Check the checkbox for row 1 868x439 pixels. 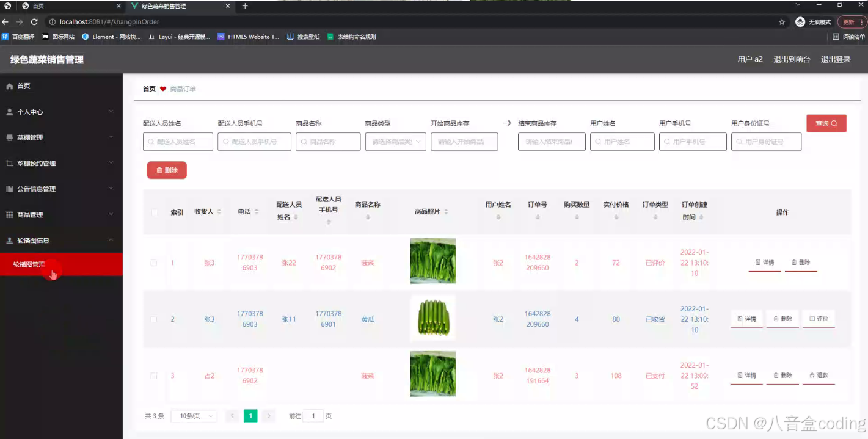pos(154,263)
